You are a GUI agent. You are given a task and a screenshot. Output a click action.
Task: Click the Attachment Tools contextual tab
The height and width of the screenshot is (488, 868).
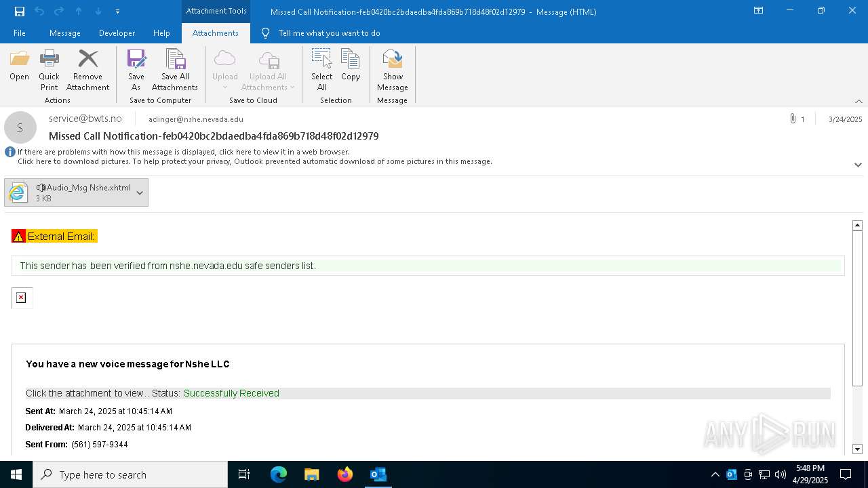[216, 11]
